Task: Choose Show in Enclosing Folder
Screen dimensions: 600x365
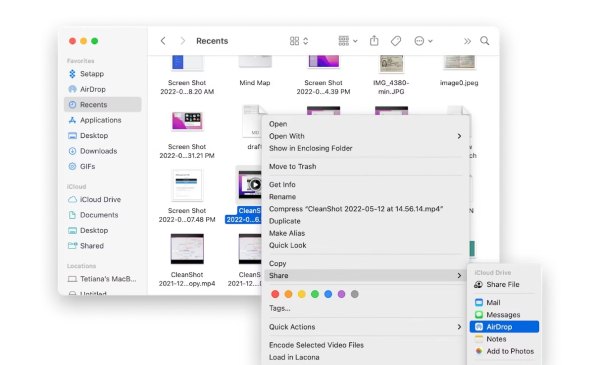Action: click(365, 148)
